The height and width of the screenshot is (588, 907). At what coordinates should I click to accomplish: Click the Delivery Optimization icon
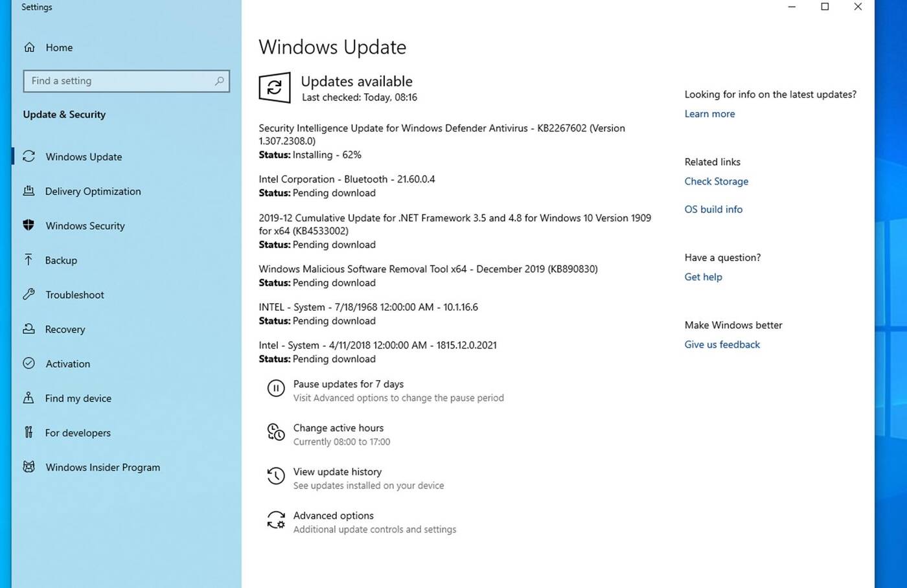coord(29,191)
